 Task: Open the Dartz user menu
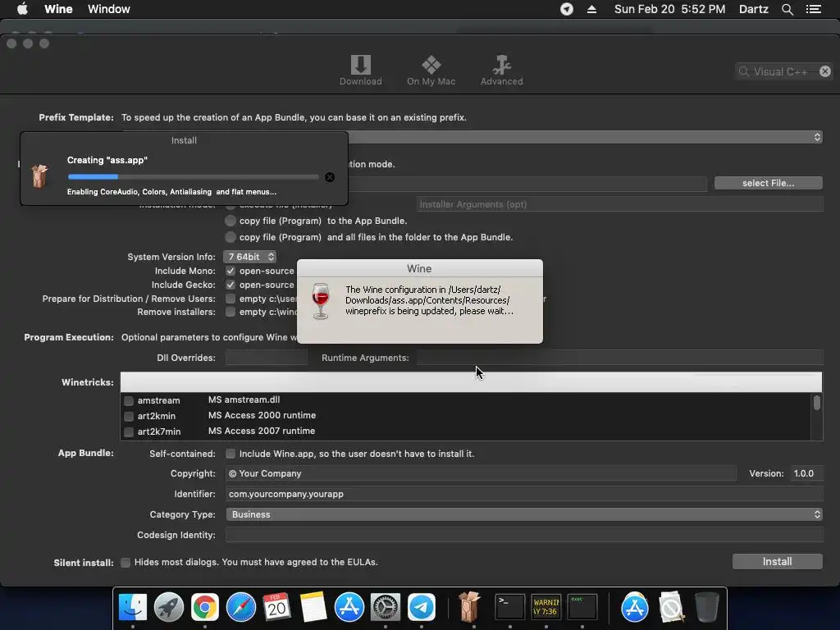coord(754,9)
